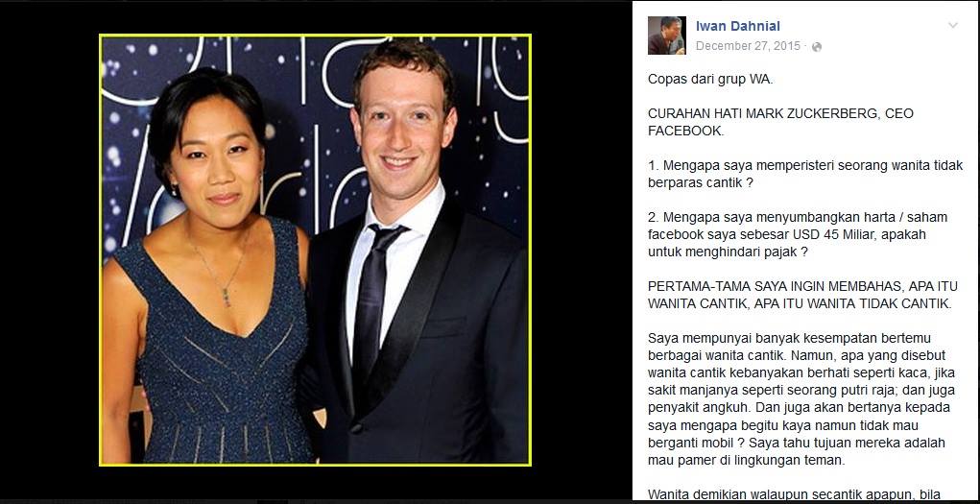Click the paragraph starting "Saya mempunyai banyak kesempatan"

click(797, 399)
